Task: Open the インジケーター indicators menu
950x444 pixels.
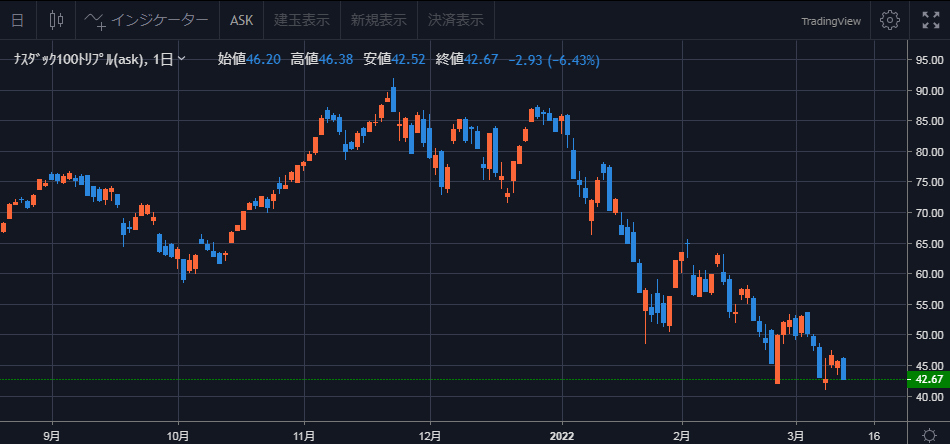Action: click(147, 20)
